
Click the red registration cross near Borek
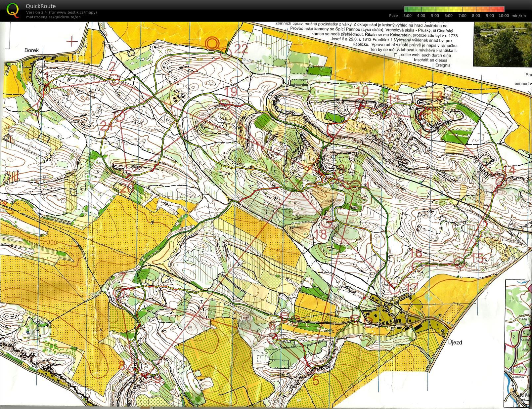[72, 41]
